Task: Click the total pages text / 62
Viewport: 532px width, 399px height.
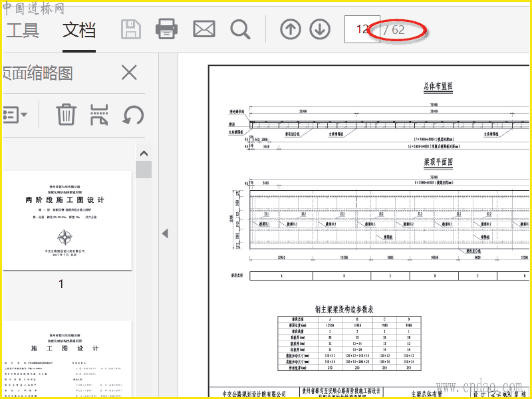Action: tap(394, 30)
